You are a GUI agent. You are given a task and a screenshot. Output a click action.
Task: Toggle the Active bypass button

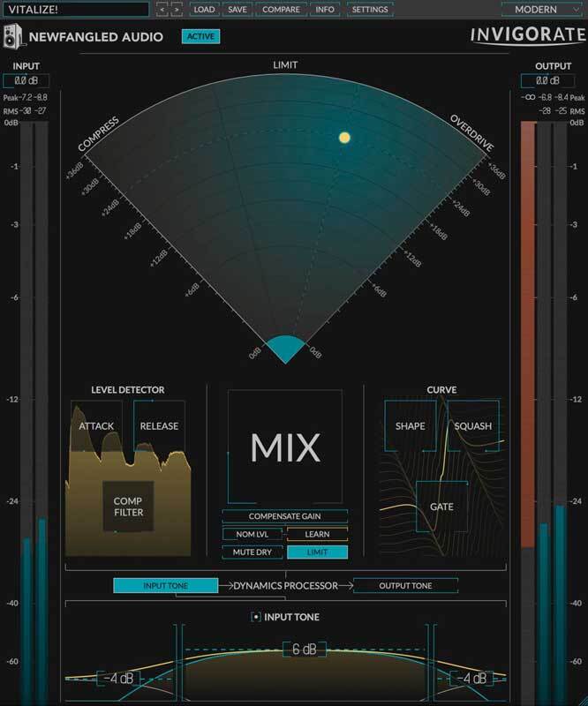coord(200,37)
